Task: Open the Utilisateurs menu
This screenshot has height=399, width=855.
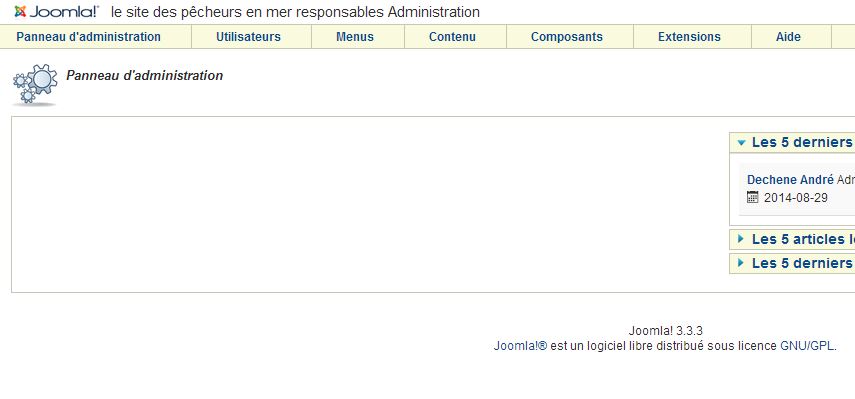Action: (x=248, y=37)
